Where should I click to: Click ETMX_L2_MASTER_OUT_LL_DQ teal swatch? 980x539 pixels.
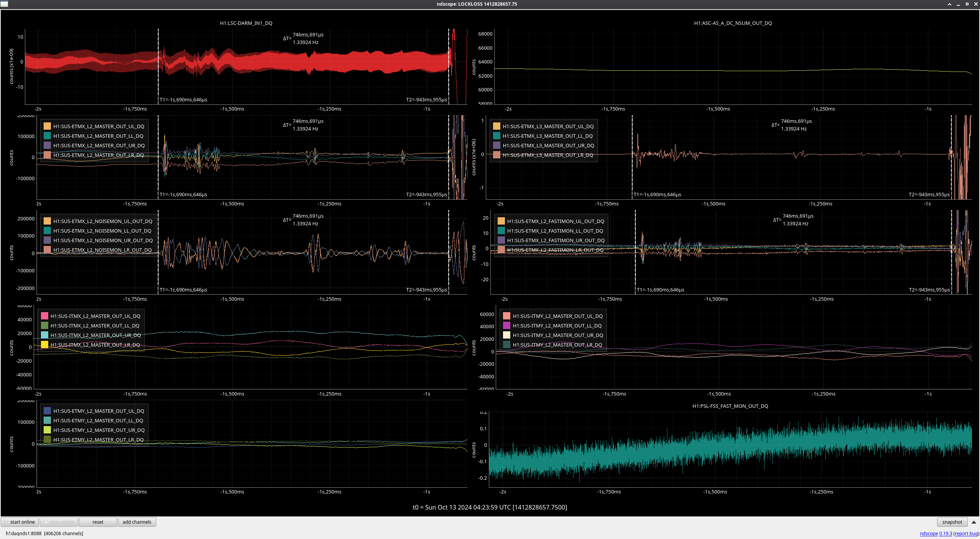pyautogui.click(x=47, y=136)
